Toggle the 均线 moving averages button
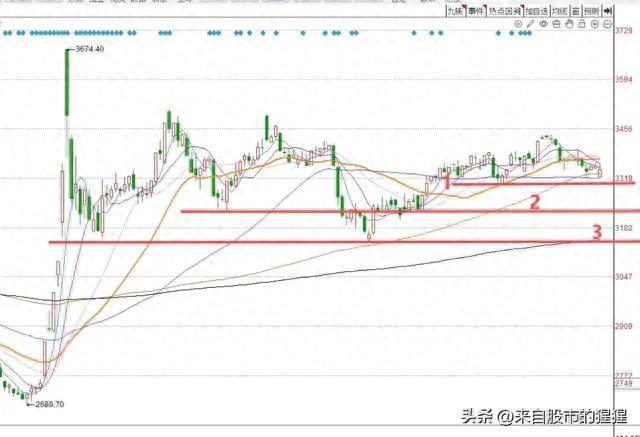Viewport: 640px width, 437px height. [x=560, y=11]
